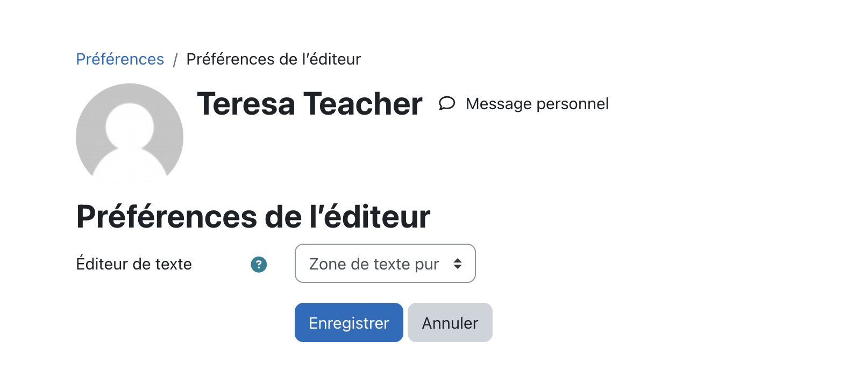The width and height of the screenshot is (868, 383).
Task: Cancel changes with Annuler button
Action: 450,323
